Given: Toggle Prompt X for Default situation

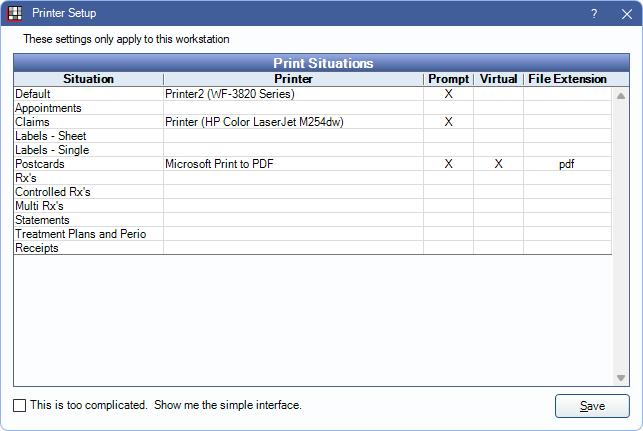Looking at the screenshot, I should [448, 93].
